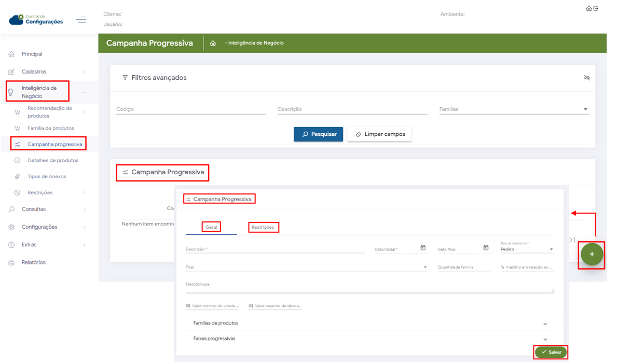This screenshot has height=364, width=617.
Task: Open the Filial dropdown
Action: click(x=425, y=268)
